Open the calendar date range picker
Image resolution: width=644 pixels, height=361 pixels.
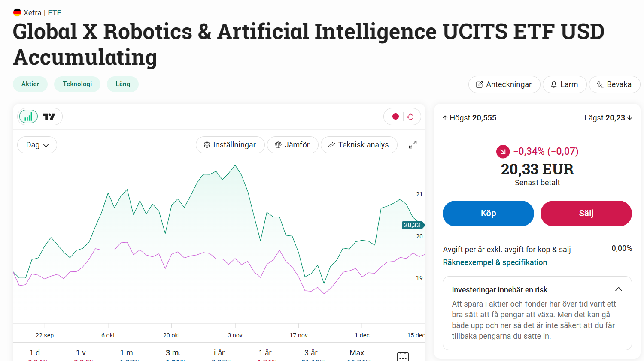[403, 356]
